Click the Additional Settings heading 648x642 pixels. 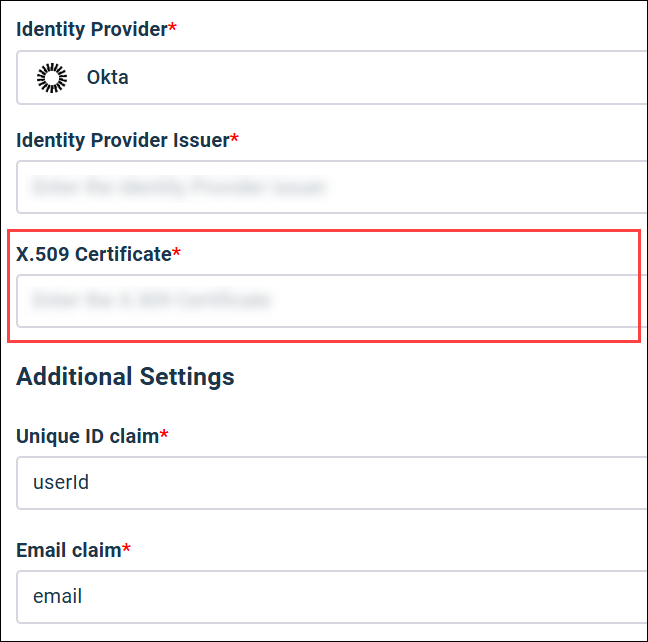[x=126, y=376]
